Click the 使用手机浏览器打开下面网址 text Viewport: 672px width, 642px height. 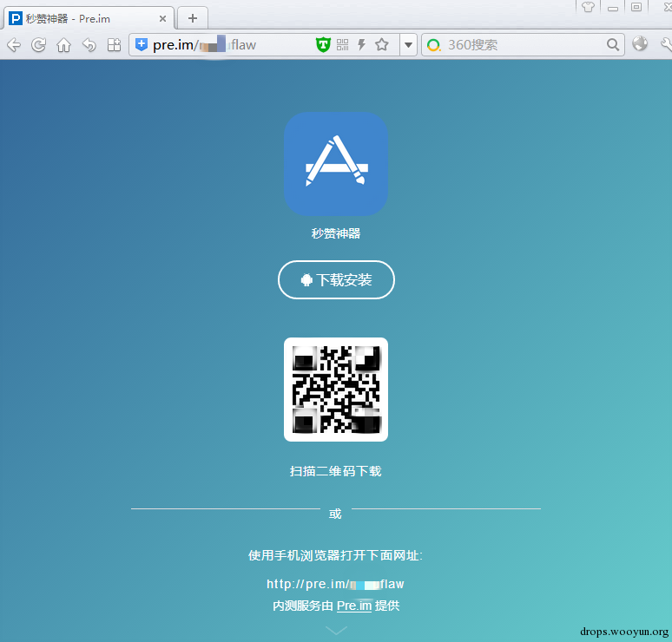[x=335, y=555]
